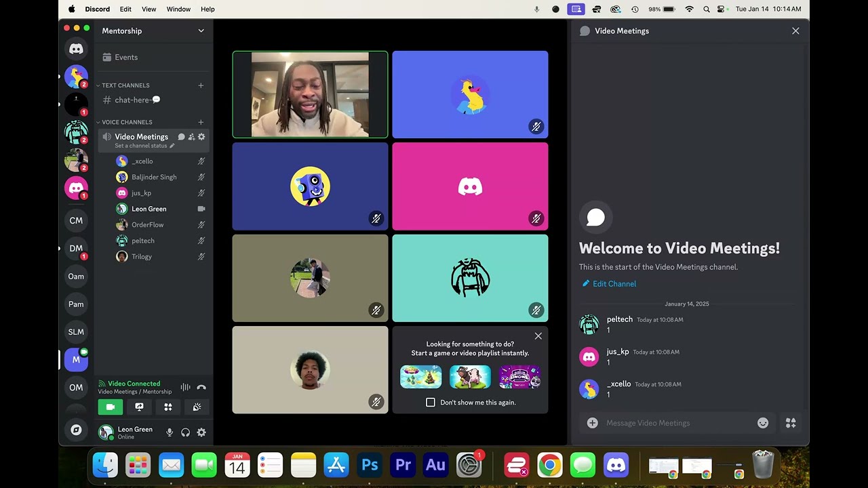
Task: Launch the first festive tree activity
Action: coord(420,377)
